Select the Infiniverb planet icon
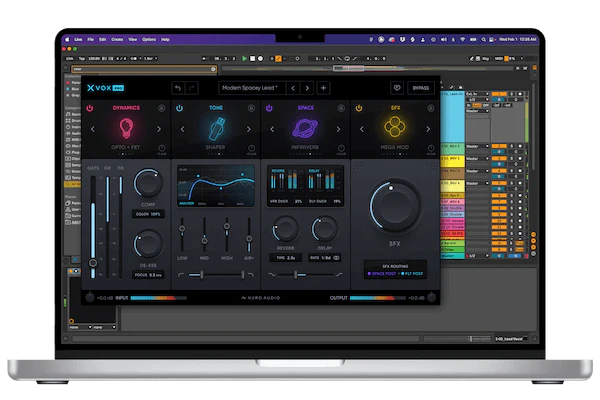The width and height of the screenshot is (600, 400). [305, 128]
